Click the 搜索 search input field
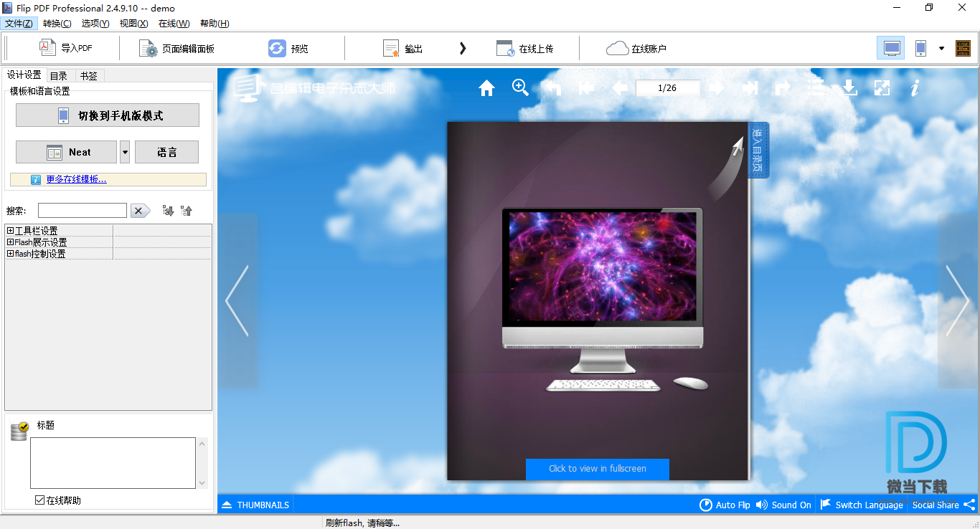Image resolution: width=980 pixels, height=529 pixels. point(83,211)
